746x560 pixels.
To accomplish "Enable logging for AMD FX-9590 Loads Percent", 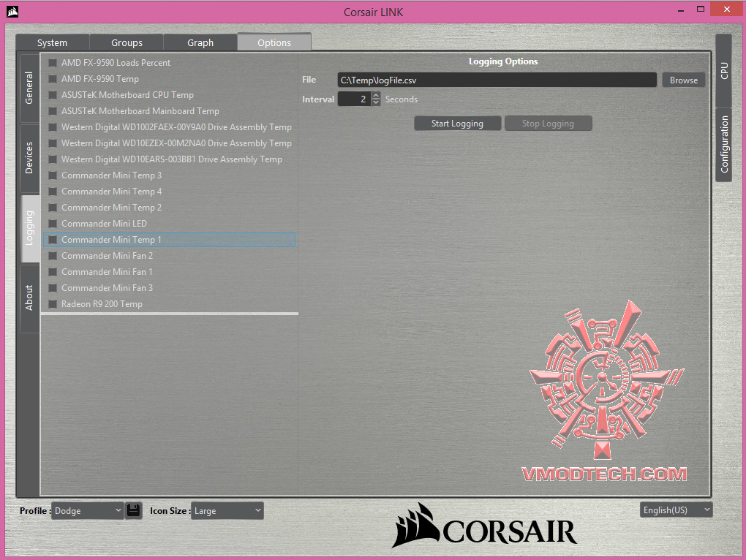I will [53, 63].
